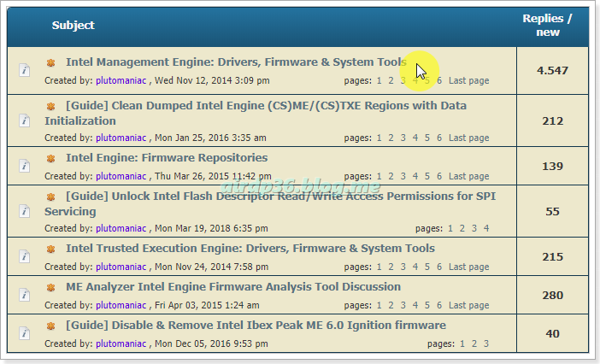Go to page 4 of Unlock Intel Flash Descriptor thread

coord(486,228)
